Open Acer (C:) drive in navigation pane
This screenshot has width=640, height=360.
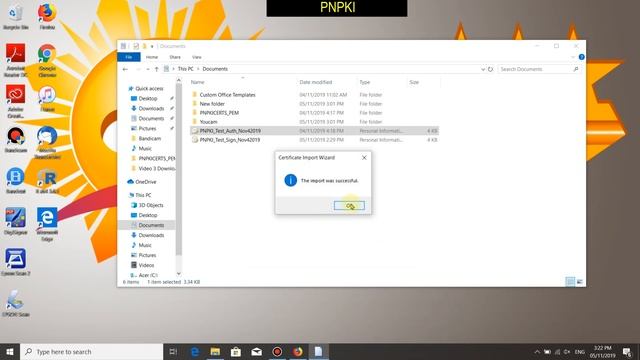pyautogui.click(x=148, y=275)
